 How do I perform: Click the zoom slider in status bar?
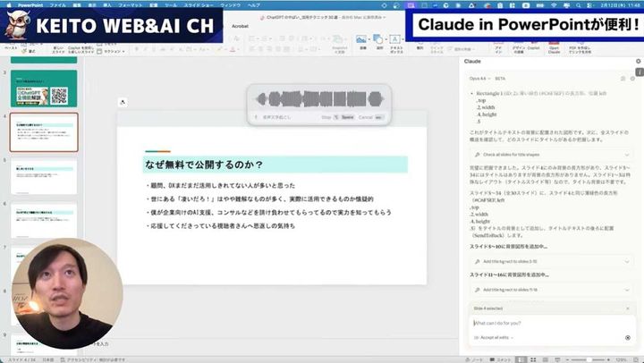pyautogui.click(x=589, y=359)
